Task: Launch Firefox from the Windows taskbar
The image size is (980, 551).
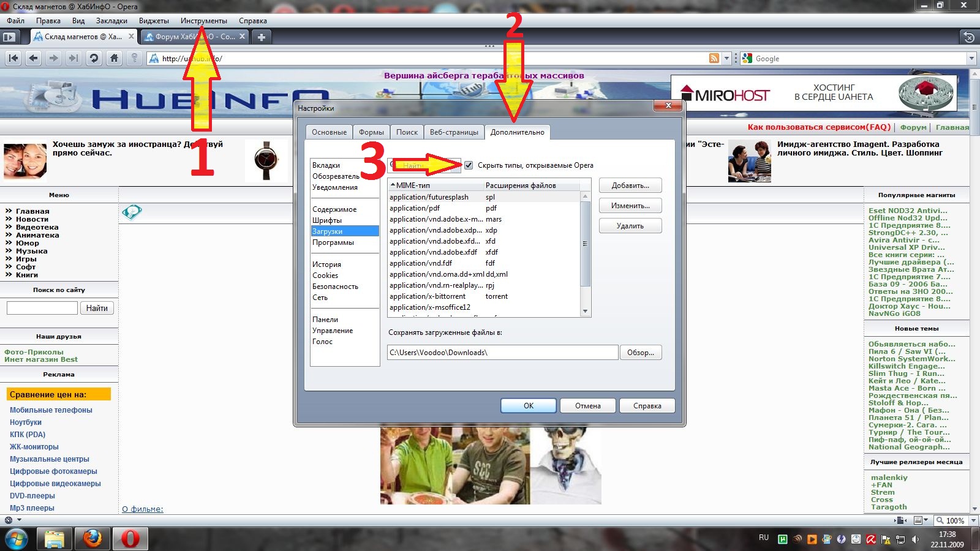Action: click(92, 539)
